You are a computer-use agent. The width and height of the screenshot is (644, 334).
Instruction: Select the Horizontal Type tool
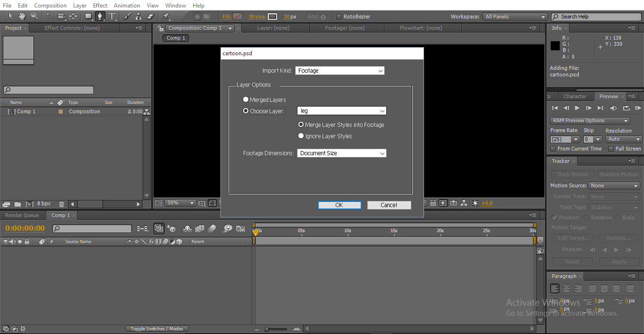[x=111, y=16]
